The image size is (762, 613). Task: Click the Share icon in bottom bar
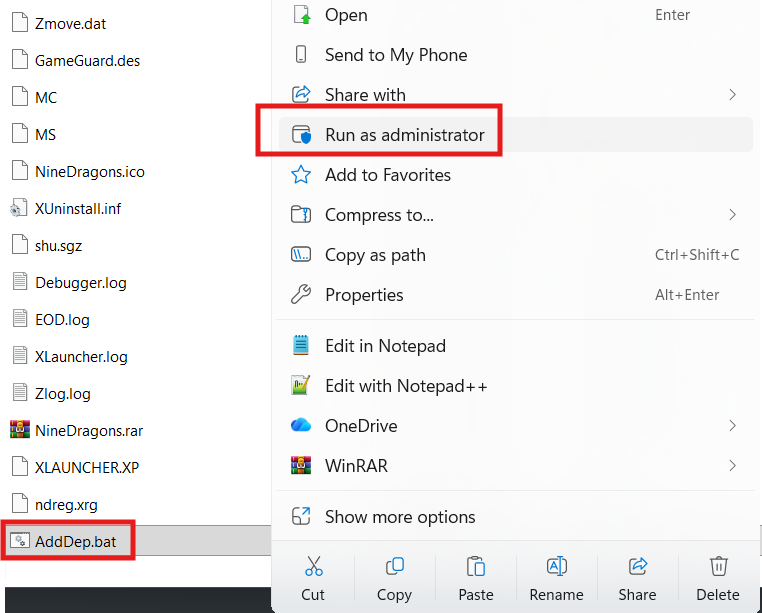coord(637,567)
